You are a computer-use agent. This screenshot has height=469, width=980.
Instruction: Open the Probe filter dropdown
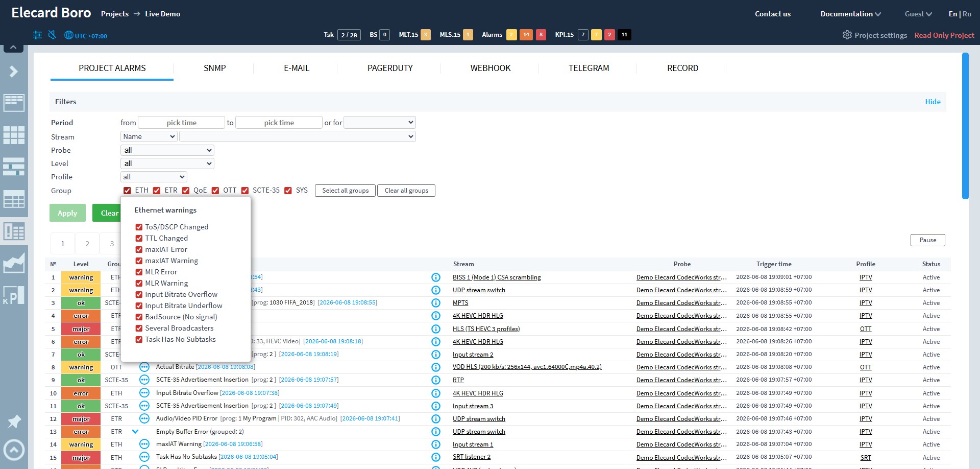(x=167, y=150)
